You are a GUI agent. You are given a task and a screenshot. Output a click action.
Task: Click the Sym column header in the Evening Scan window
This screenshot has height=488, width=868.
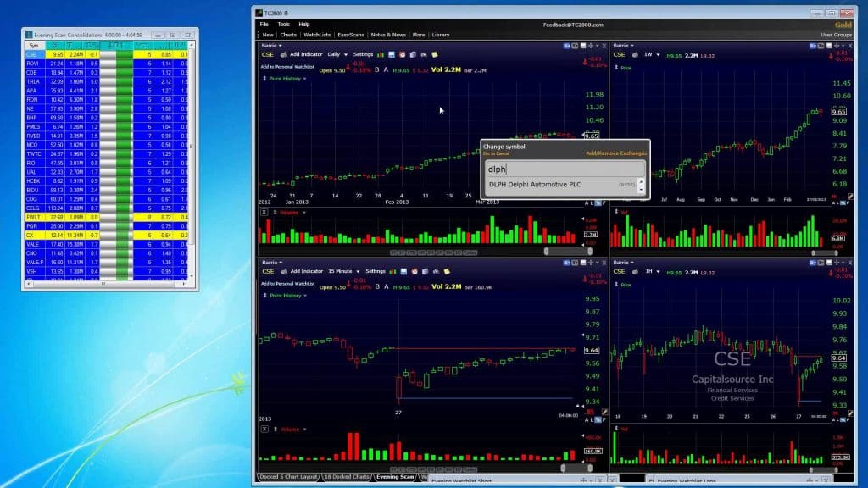(x=35, y=46)
